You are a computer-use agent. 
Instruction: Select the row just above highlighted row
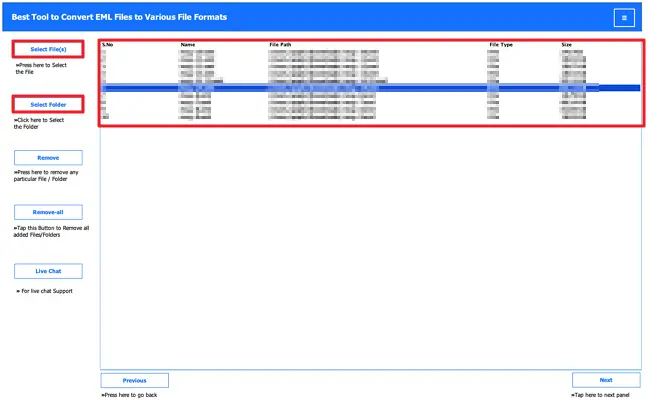pos(371,81)
